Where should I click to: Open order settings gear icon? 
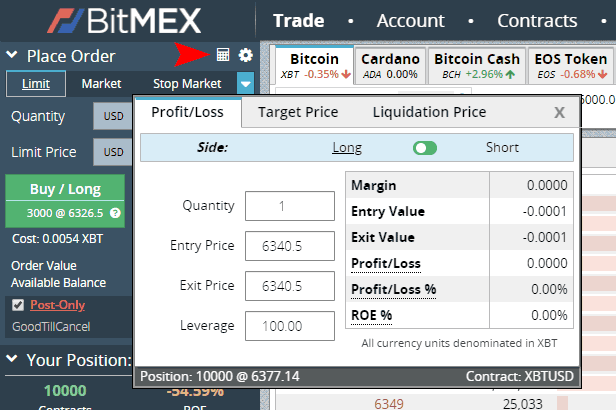(245, 56)
